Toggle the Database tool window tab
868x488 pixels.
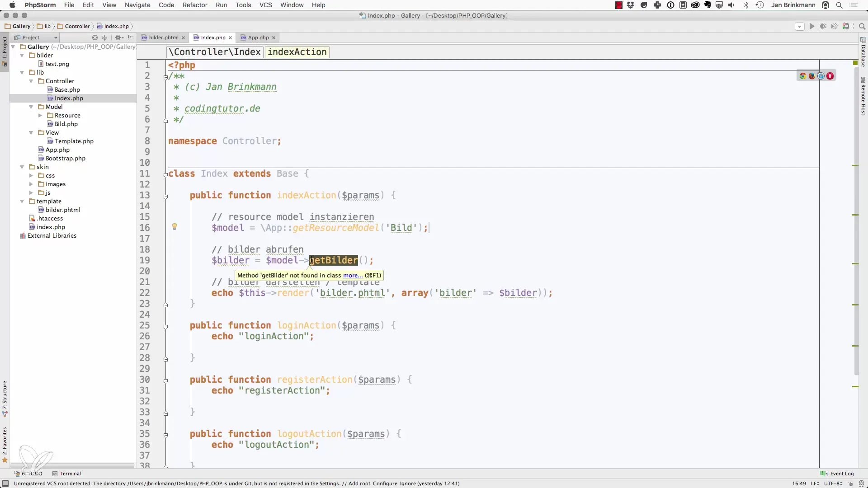coord(863,53)
